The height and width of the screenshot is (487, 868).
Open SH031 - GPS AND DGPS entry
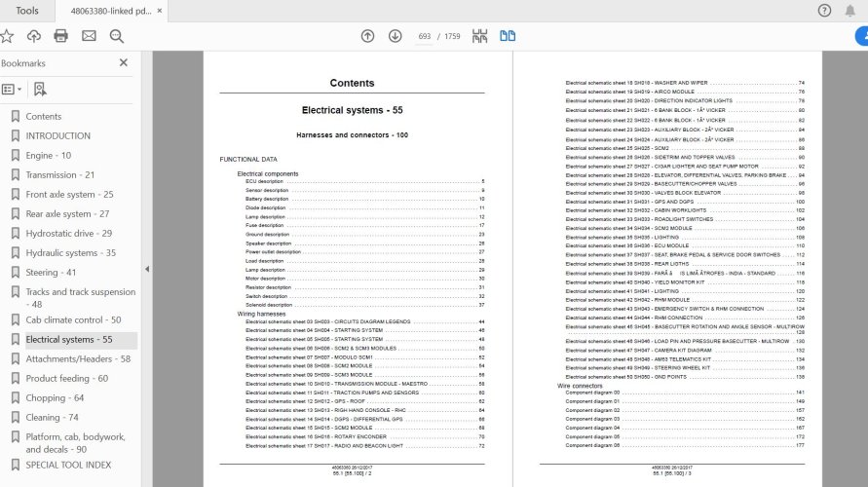(x=685, y=202)
